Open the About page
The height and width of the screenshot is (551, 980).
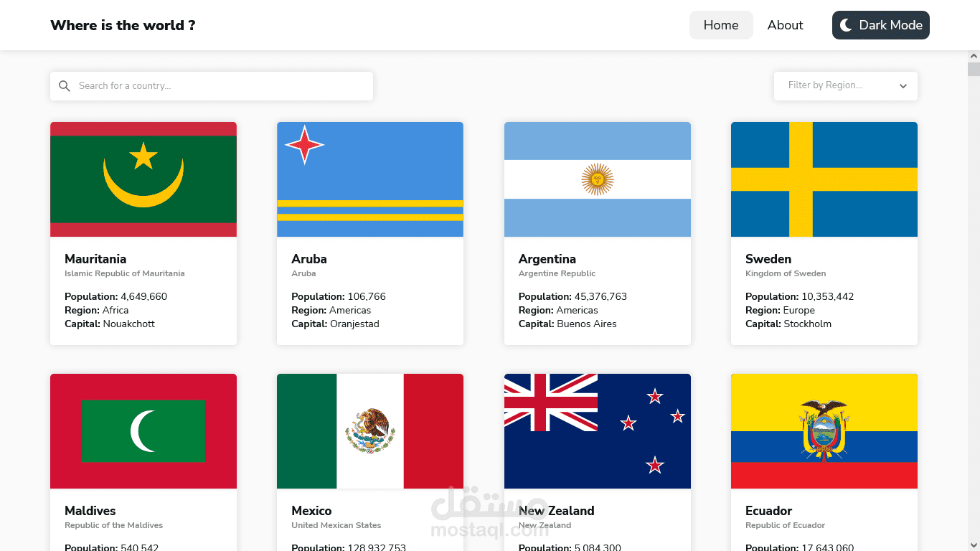[785, 24]
